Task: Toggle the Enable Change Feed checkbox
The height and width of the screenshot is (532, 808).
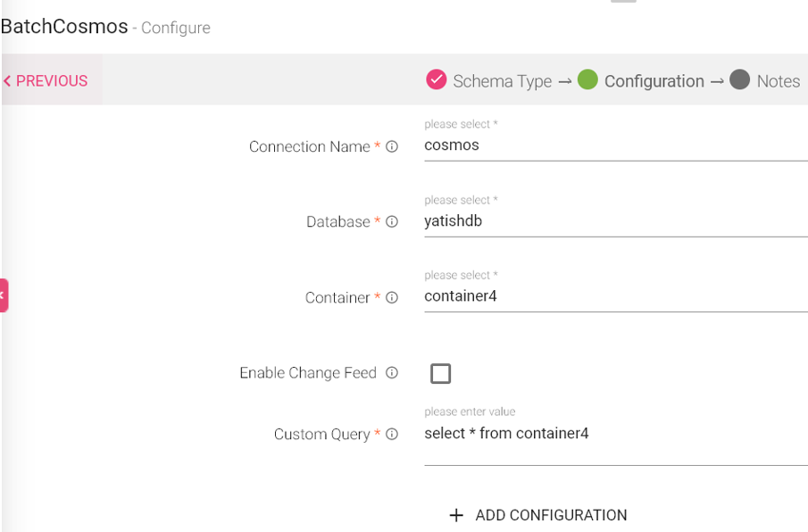Action: 440,373
